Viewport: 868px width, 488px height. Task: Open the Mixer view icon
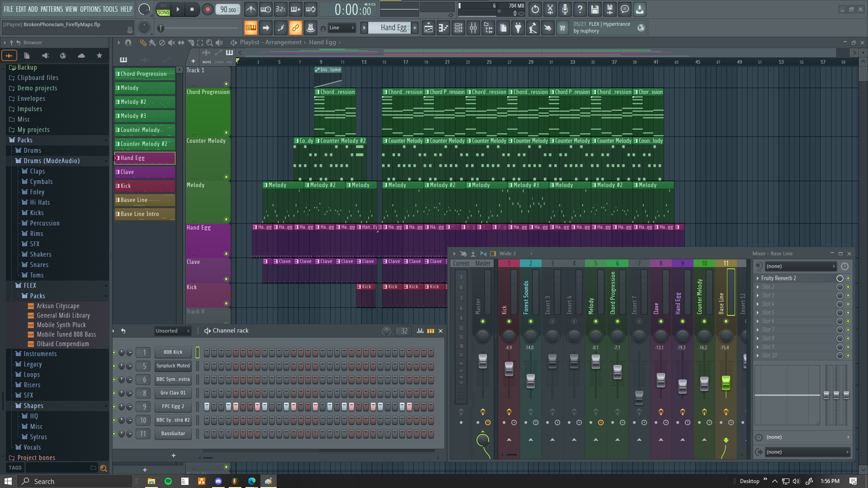(x=473, y=28)
